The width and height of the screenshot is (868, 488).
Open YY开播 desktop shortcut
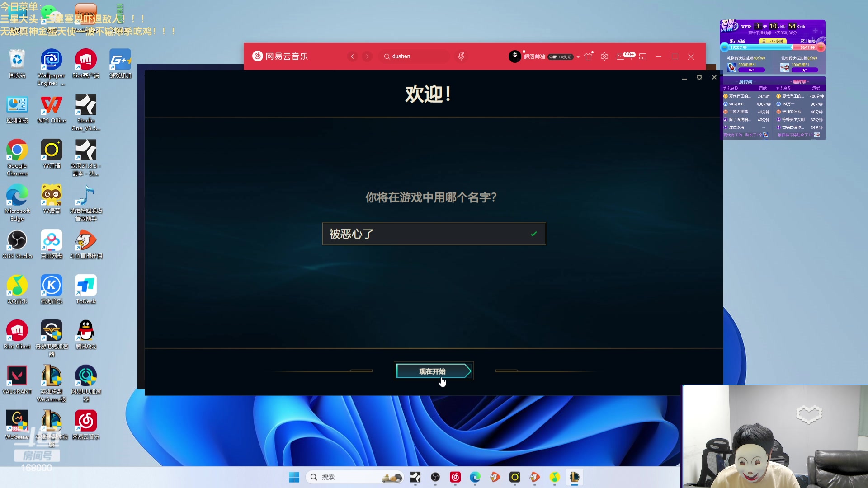[x=52, y=154]
